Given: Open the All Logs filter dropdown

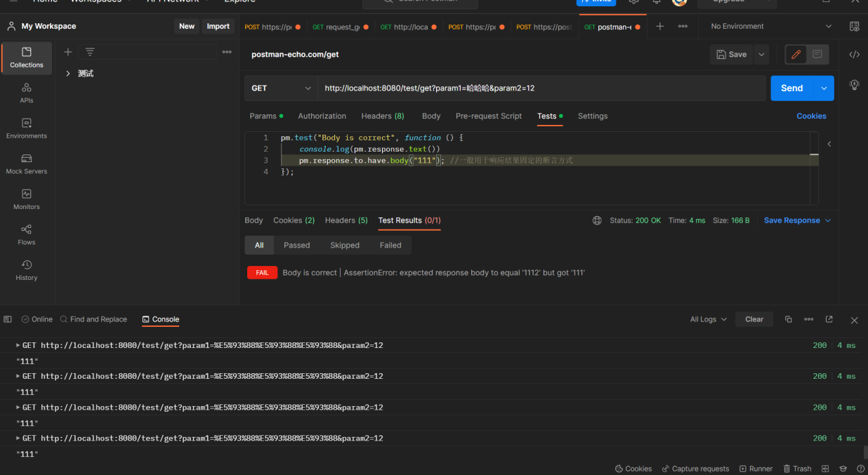Looking at the screenshot, I should (x=708, y=319).
